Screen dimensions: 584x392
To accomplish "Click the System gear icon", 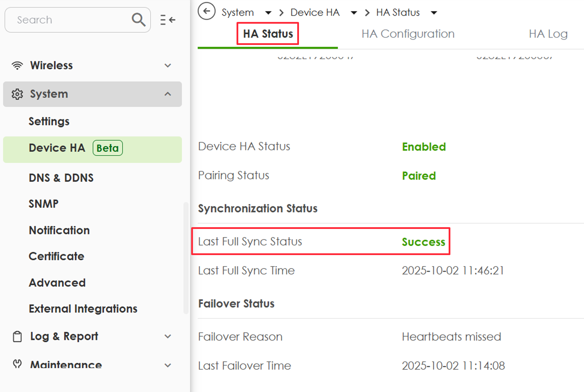I will pyautogui.click(x=17, y=94).
